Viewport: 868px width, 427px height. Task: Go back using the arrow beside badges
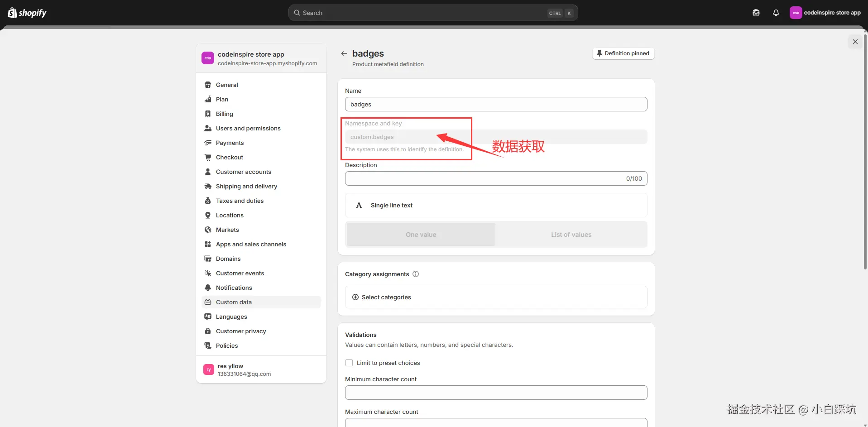click(344, 53)
